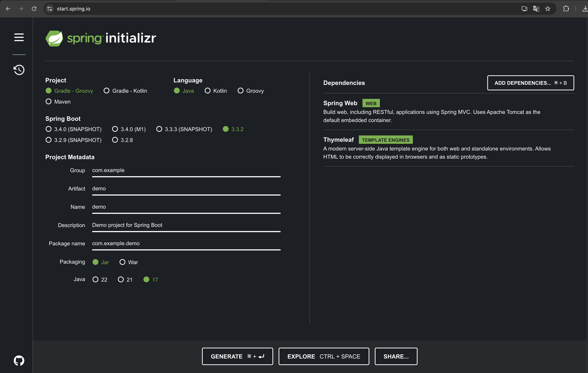Go back with the browser arrow

(8, 9)
